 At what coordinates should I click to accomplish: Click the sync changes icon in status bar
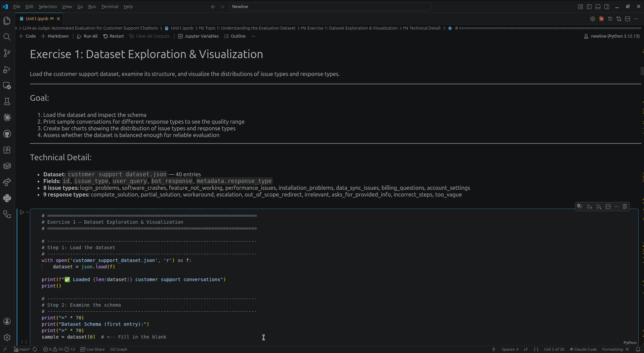(x=35, y=349)
